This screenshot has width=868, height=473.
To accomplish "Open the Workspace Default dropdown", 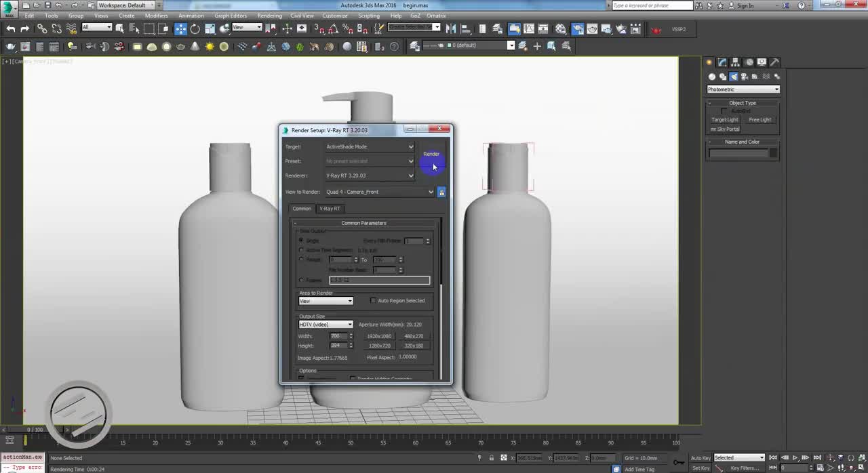I will click(x=126, y=5).
